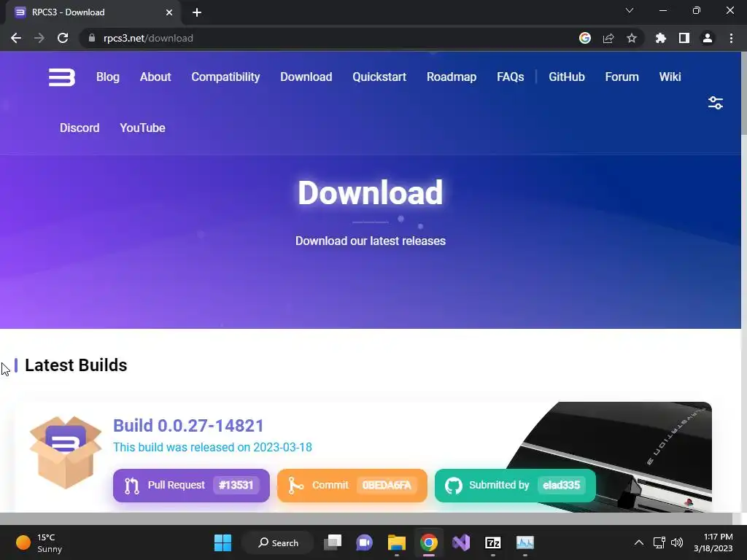Go to the About page
The height and width of the screenshot is (560, 747).
tap(155, 77)
